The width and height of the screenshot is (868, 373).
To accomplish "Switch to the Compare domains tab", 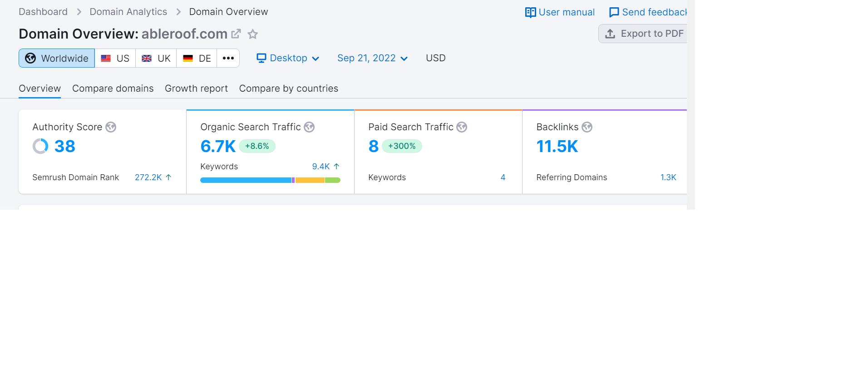I will (113, 88).
